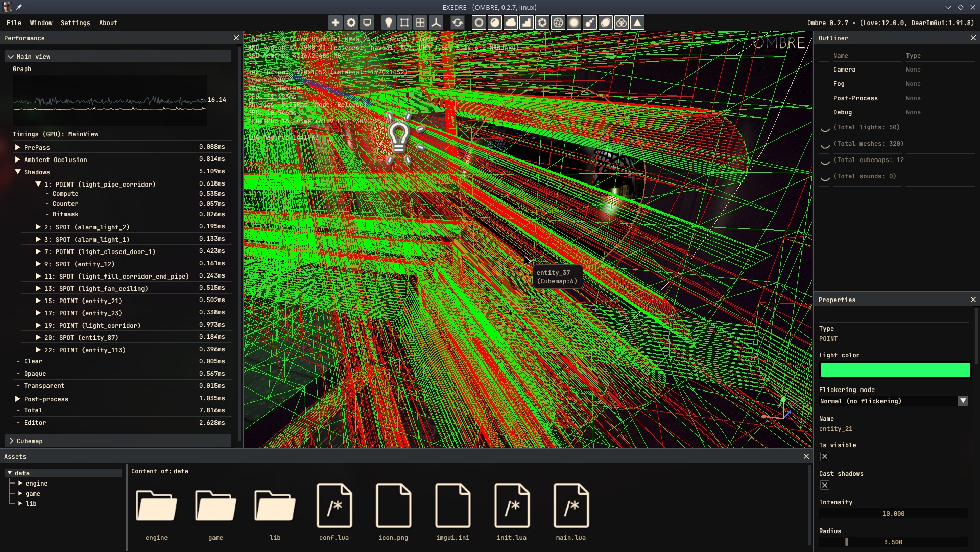Expand the Post-process timing row

[18, 399]
